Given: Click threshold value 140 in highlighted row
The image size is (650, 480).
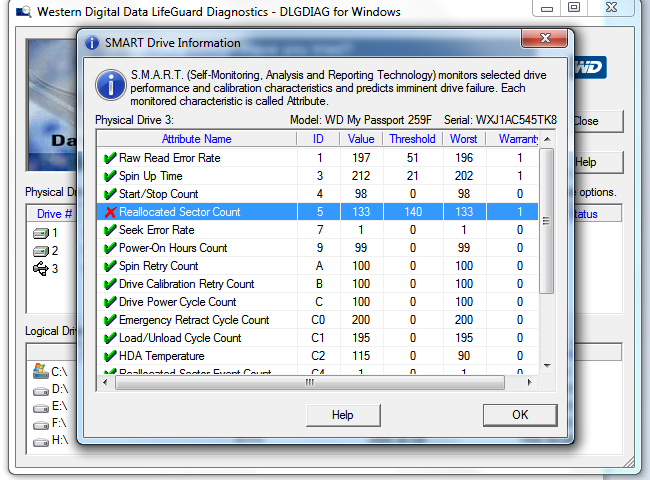Looking at the screenshot, I should [413, 212].
